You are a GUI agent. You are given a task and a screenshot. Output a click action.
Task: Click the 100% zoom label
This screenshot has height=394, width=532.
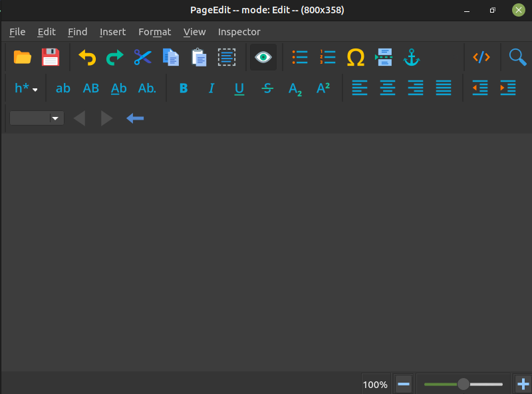coord(375,385)
